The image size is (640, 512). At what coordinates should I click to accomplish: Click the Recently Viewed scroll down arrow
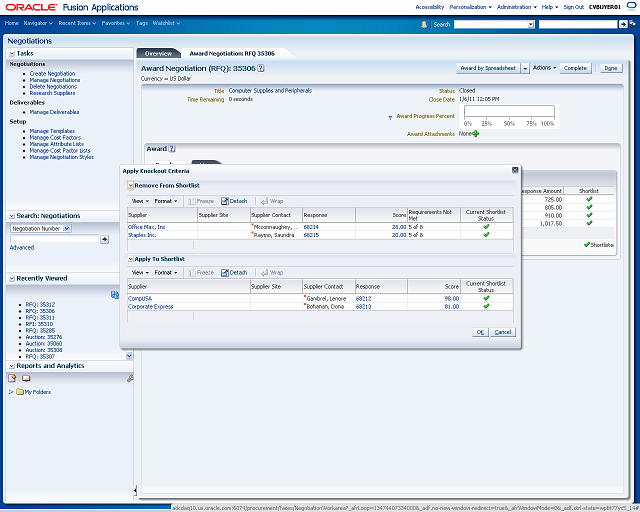129,356
